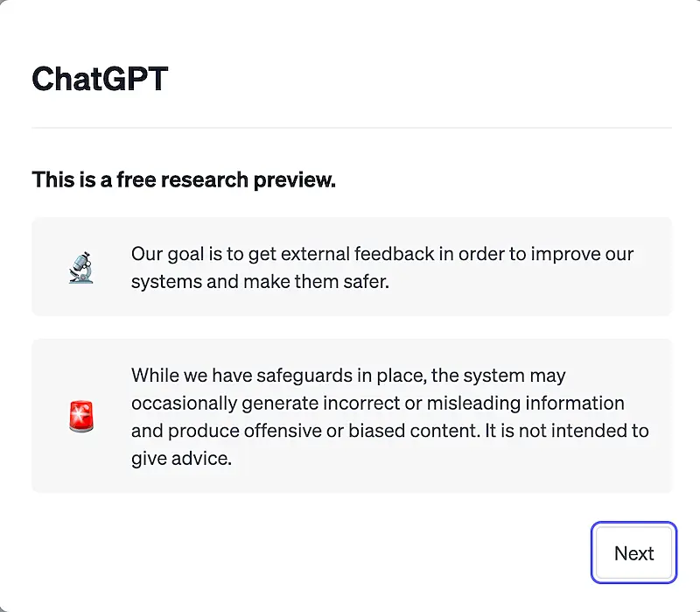Click inside the highlighted Next button outline
The image size is (700, 612).
(x=633, y=552)
